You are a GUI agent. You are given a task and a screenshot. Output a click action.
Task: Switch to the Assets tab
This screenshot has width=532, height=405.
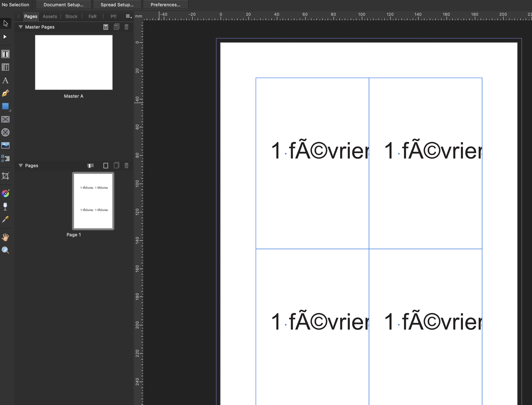coord(50,16)
